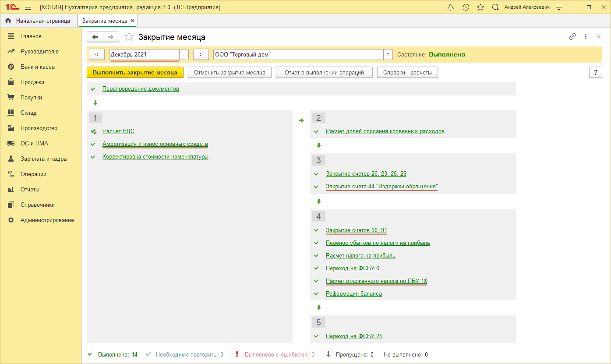
Task: Close the Закрытие месяца form with X
Action: click(599, 37)
